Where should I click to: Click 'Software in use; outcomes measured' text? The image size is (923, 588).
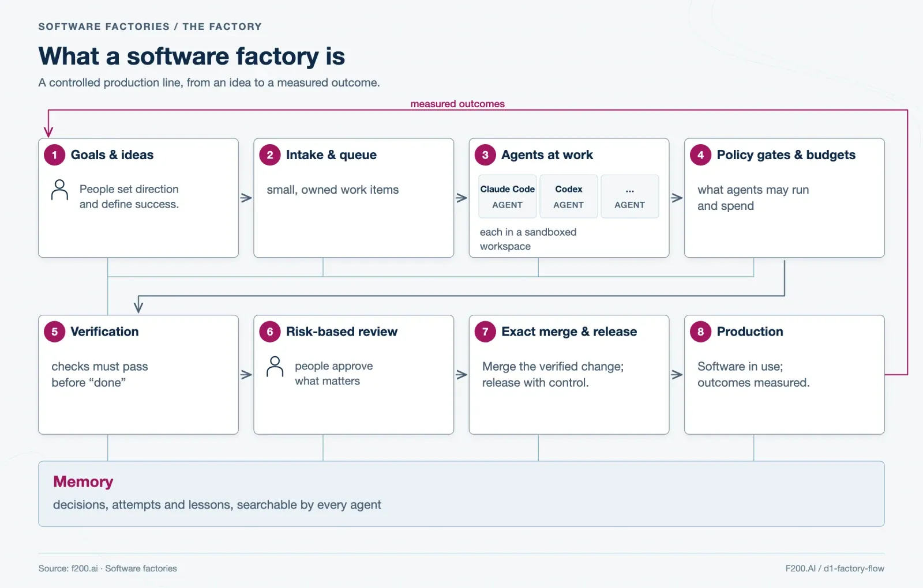click(753, 375)
